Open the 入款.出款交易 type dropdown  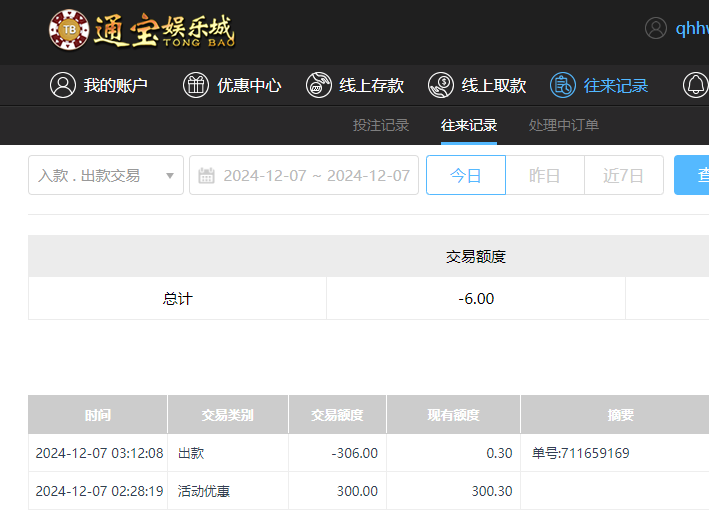pyautogui.click(x=106, y=175)
